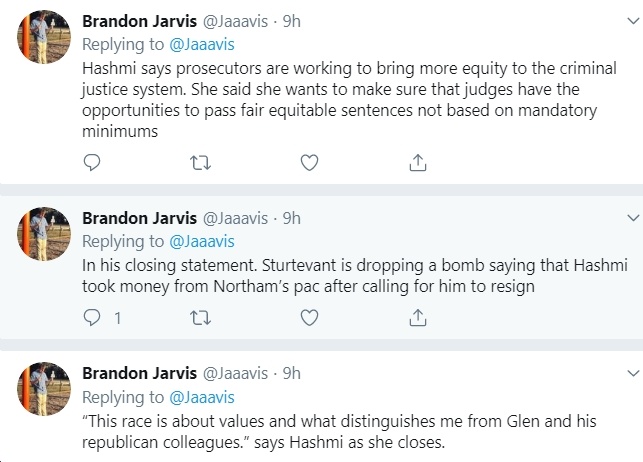Like the tweet about mandatory minimums
Image resolution: width=643 pixels, height=462 pixels.
click(309, 162)
